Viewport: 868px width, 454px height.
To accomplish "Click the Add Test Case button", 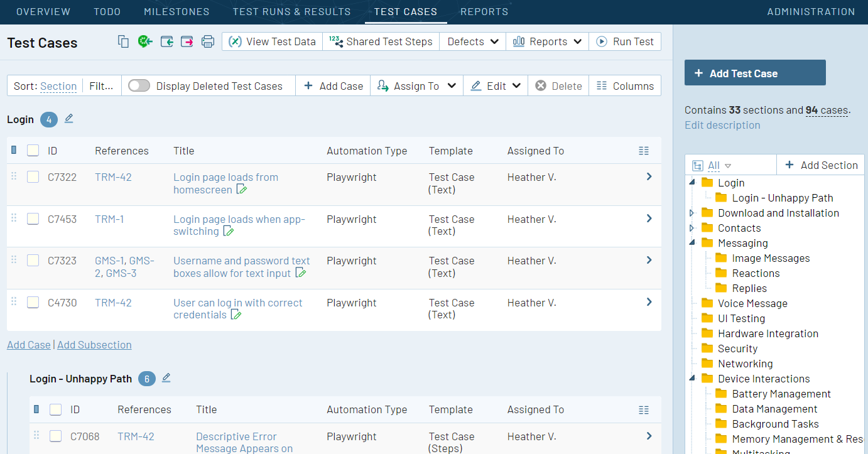I will pyautogui.click(x=755, y=72).
